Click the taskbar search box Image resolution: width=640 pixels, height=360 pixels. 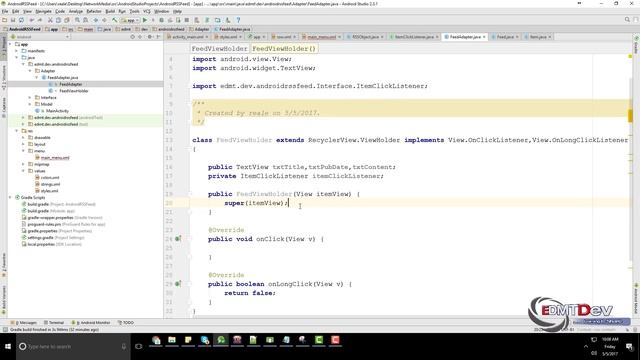[73, 347]
